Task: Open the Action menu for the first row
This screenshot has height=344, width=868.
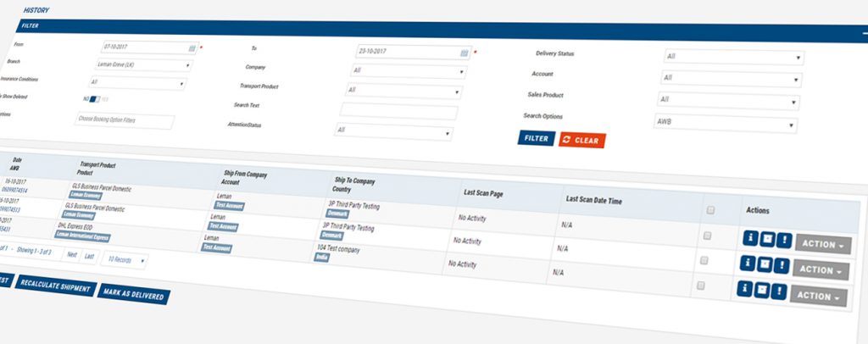Action: point(822,243)
